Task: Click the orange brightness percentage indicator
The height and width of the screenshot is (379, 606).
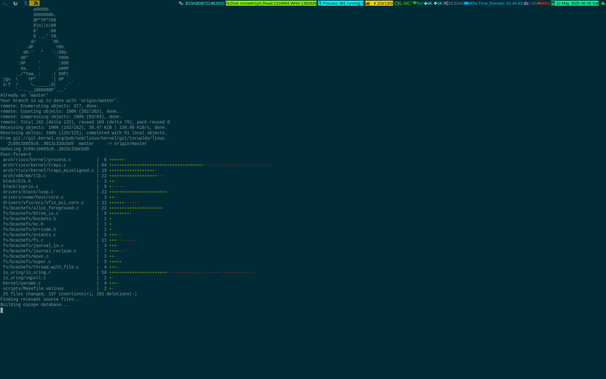Action: click(543, 3)
